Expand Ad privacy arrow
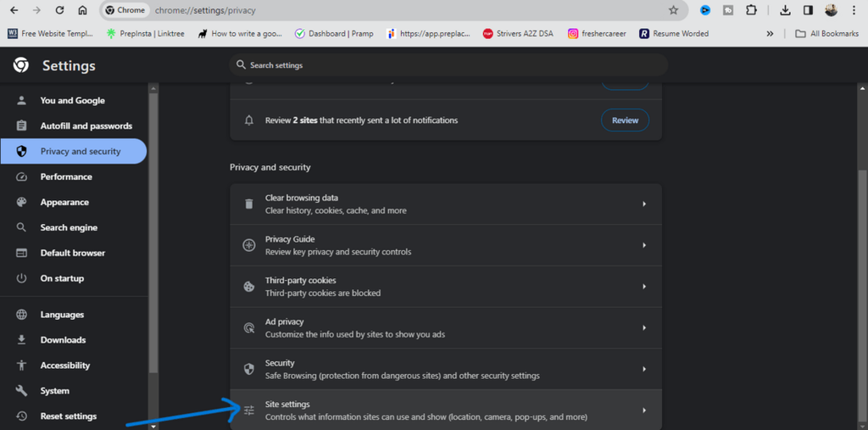 coord(644,328)
